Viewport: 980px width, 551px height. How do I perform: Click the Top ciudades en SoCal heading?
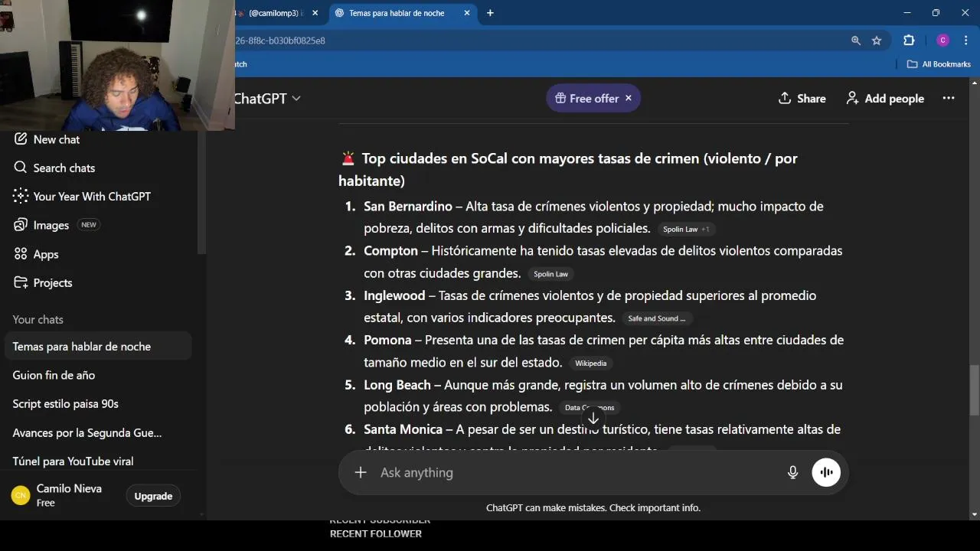(568, 169)
